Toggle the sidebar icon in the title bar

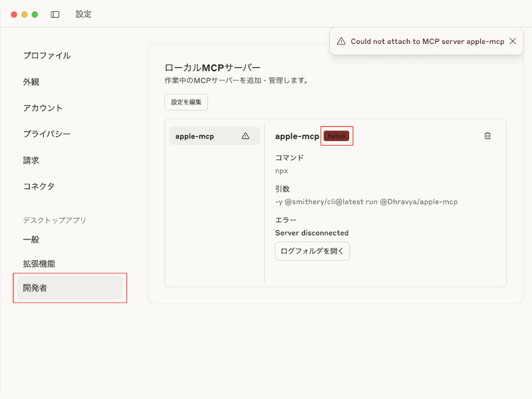pyautogui.click(x=55, y=14)
